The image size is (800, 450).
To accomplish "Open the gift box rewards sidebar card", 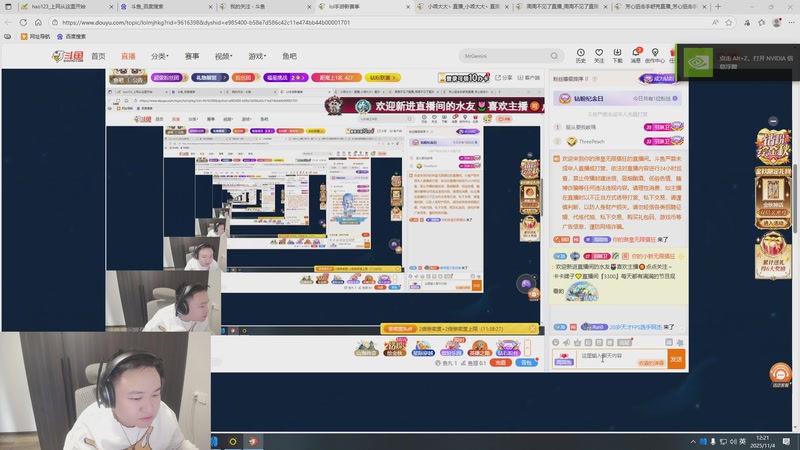I will tap(773, 255).
